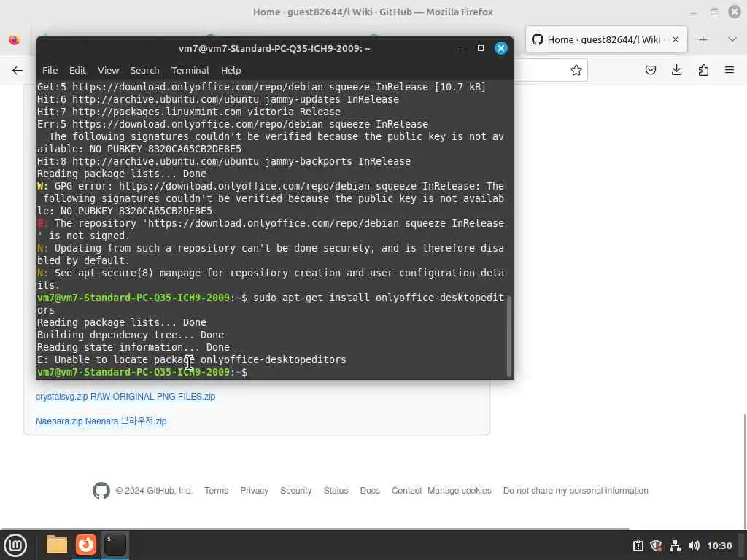
Task: Switch to Firefox in taskbar
Action: click(x=86, y=545)
